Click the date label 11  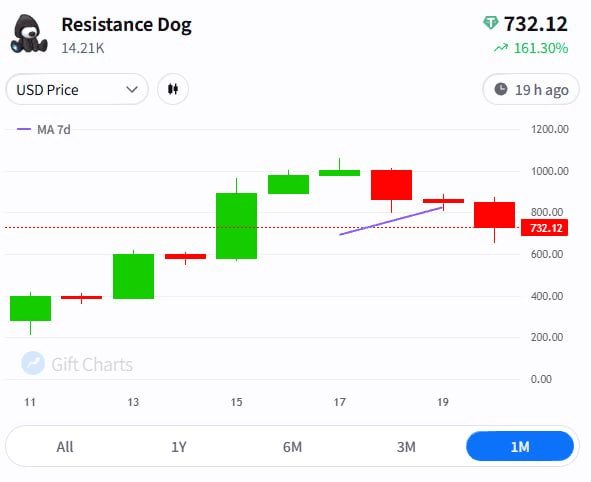(x=30, y=402)
